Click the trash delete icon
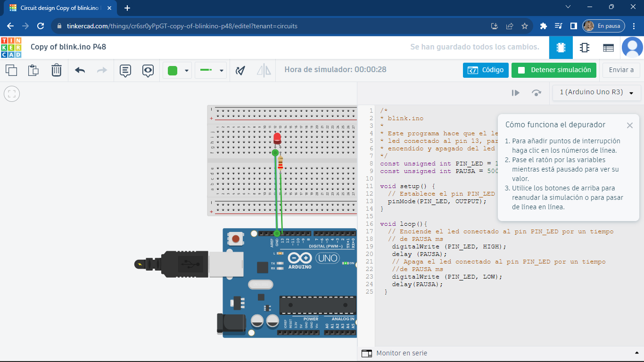 pyautogui.click(x=57, y=70)
